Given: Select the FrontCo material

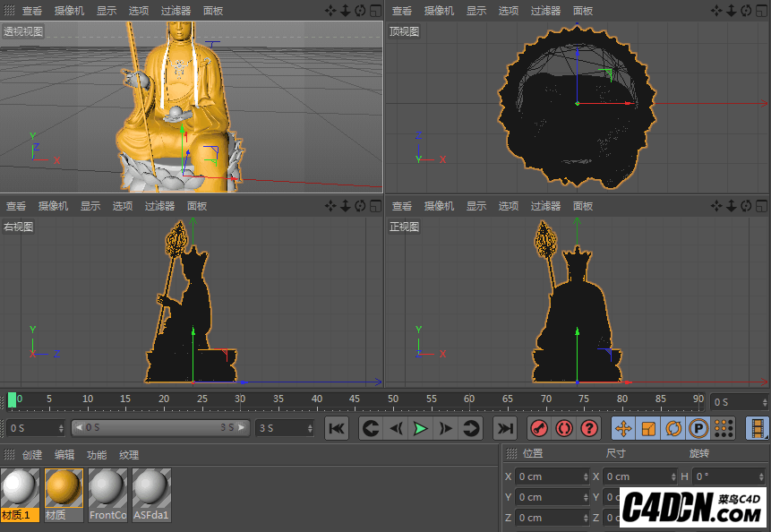Looking at the screenshot, I should 108,494.
